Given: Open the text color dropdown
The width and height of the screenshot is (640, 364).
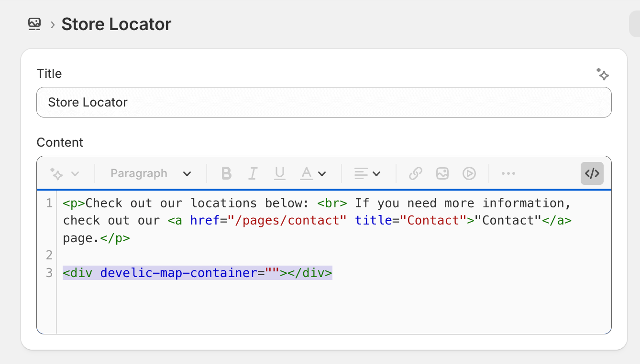Looking at the screenshot, I should [313, 173].
